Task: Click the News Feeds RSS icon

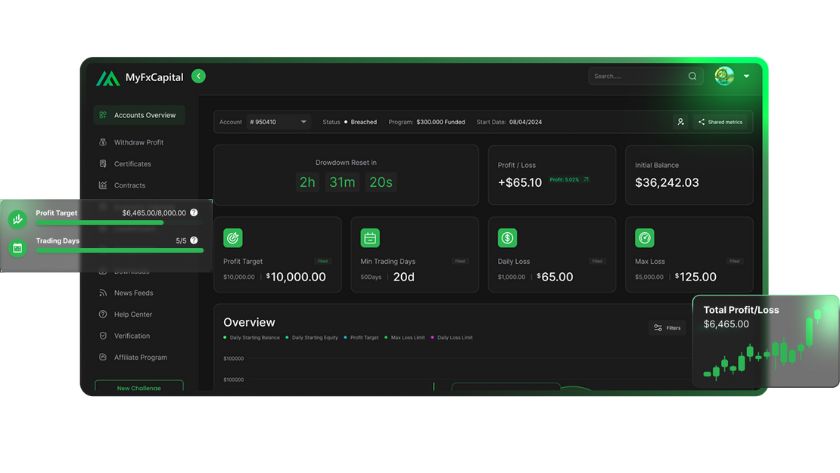Action: 103,293
